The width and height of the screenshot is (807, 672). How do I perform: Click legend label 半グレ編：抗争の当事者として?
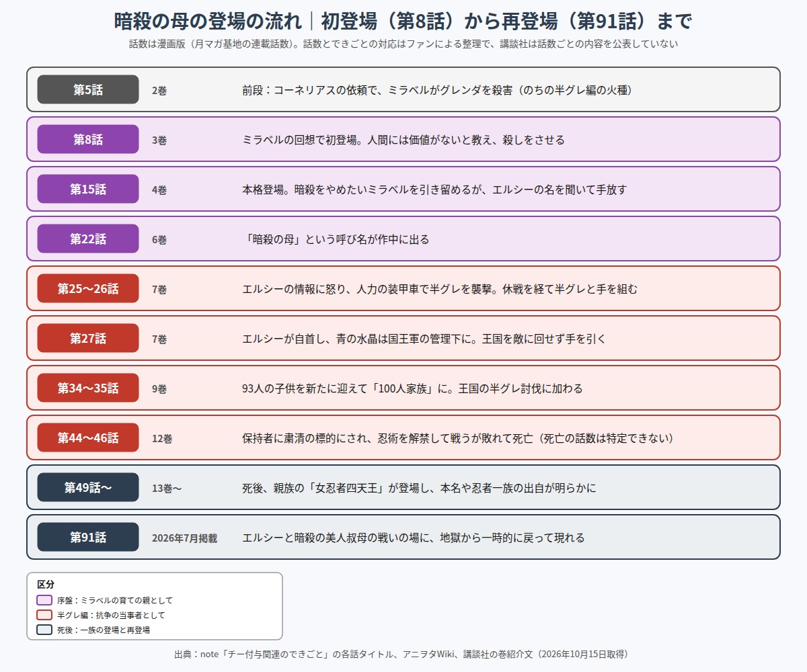tap(111, 615)
